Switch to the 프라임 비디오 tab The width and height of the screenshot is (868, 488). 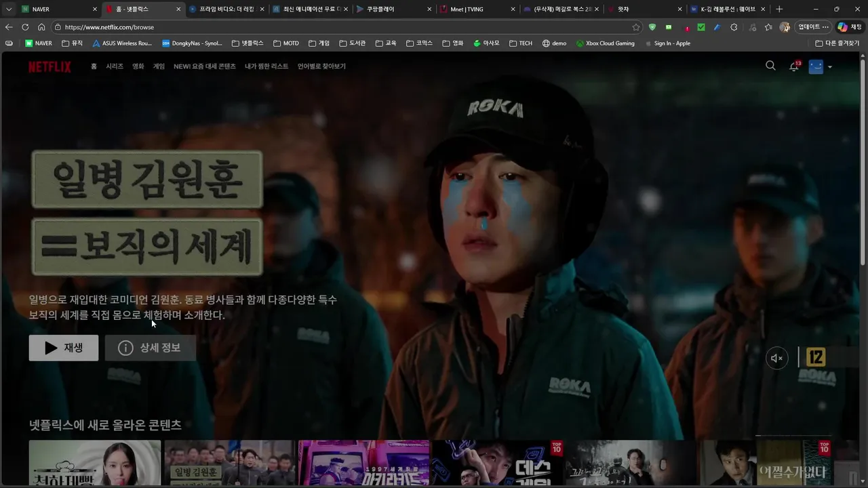pos(225,9)
